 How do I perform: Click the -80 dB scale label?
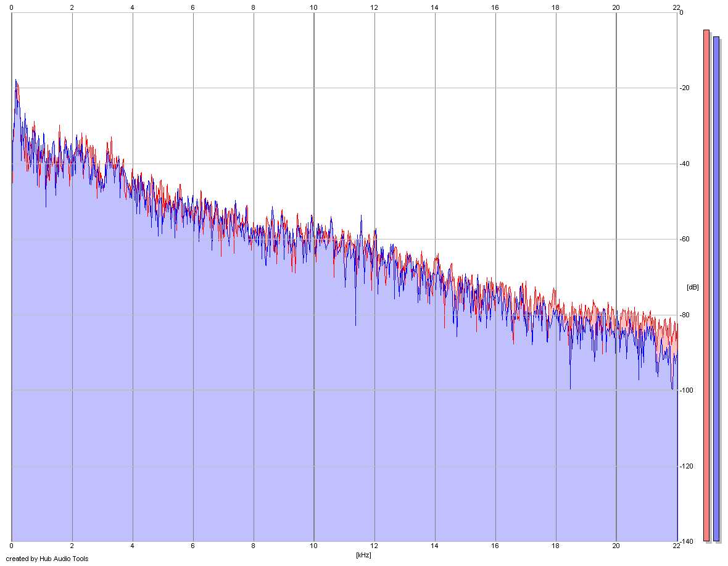pyautogui.click(x=684, y=315)
